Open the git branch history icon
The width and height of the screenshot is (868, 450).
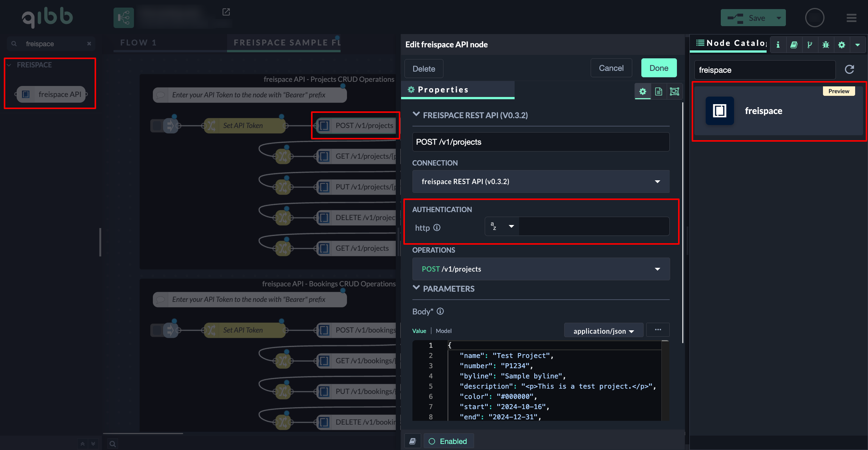tap(810, 45)
